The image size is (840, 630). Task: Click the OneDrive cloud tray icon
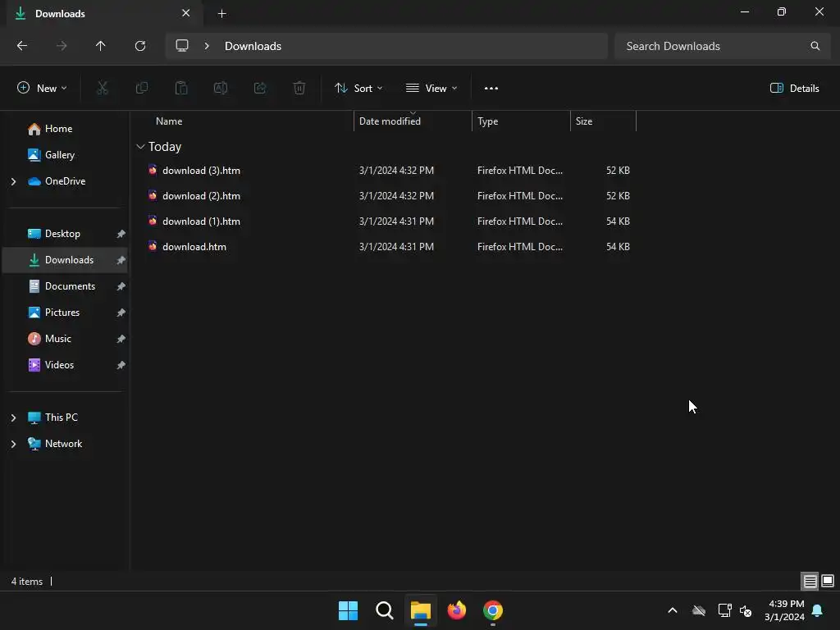699,610
